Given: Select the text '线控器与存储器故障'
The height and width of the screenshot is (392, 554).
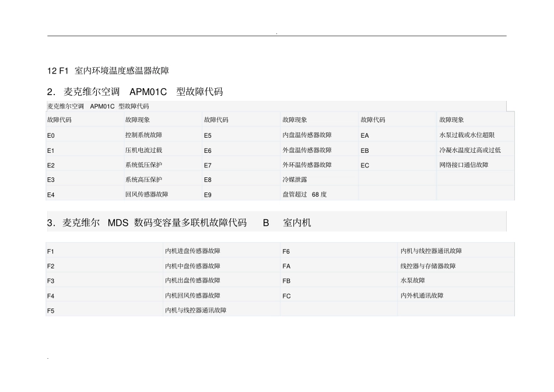Looking at the screenshot, I should click(x=428, y=266).
